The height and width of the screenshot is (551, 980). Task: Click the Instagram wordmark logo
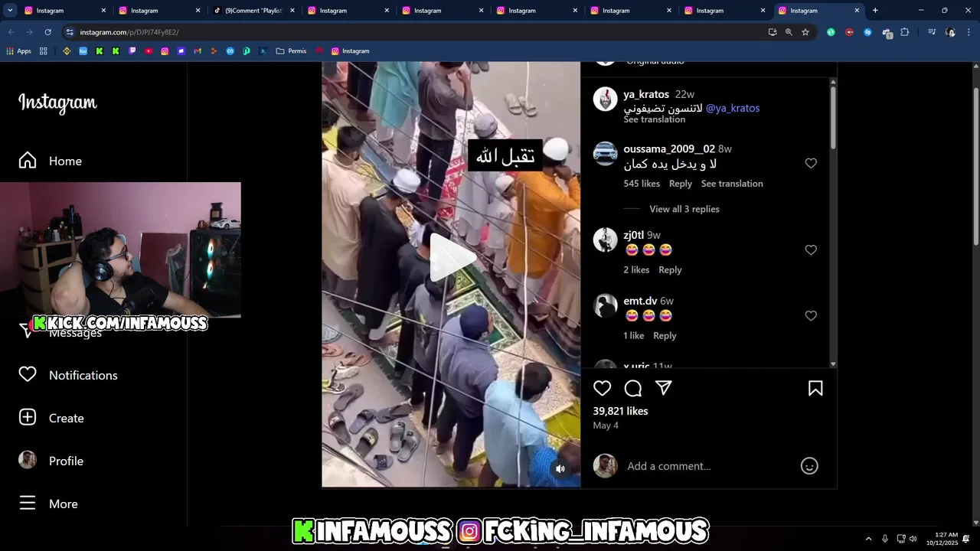pos(57,103)
